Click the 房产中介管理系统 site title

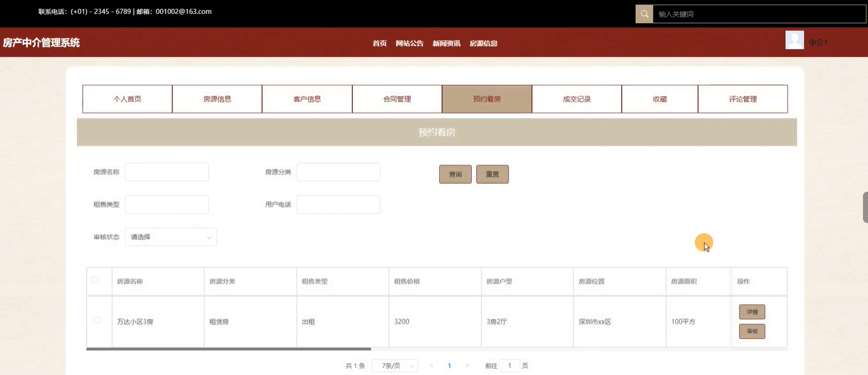41,42
